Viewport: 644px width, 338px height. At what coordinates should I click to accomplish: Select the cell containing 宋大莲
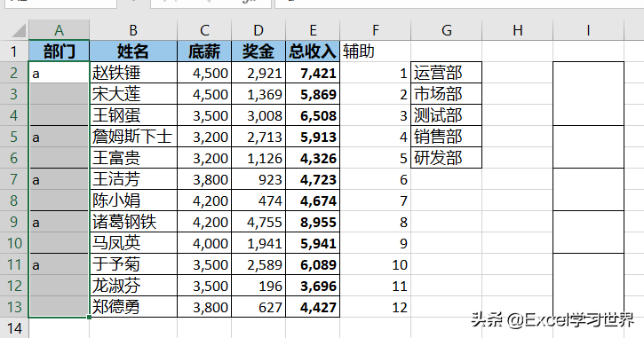point(133,94)
